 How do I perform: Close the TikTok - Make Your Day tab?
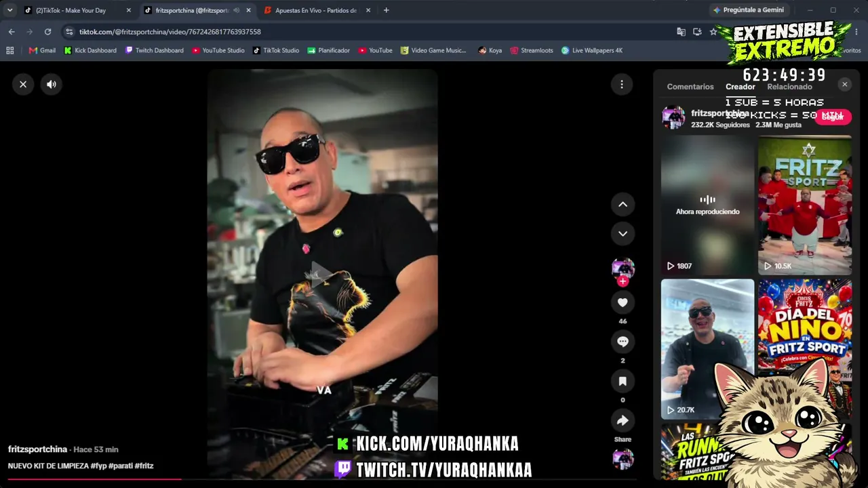point(129,10)
